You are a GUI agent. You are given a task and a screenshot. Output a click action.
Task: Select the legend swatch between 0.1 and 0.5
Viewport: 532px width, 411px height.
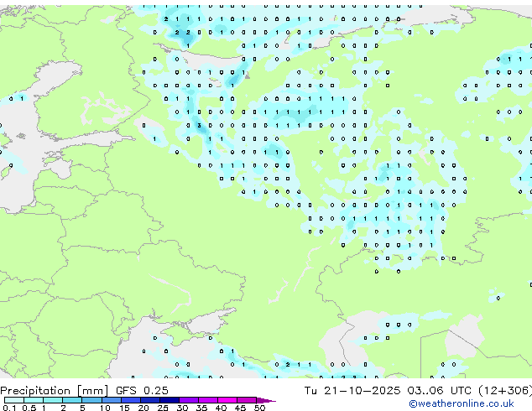tap(14, 400)
